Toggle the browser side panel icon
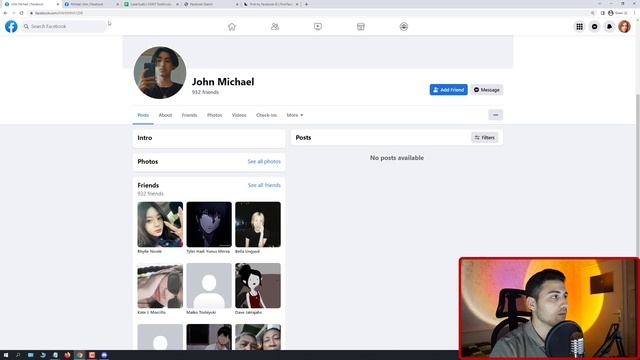The image size is (640, 360). (x=602, y=13)
